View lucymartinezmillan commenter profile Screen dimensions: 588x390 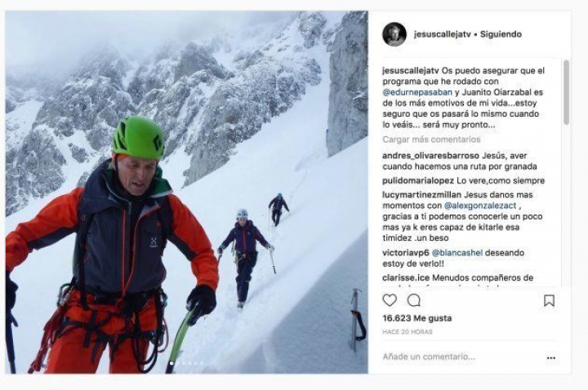pos(422,195)
